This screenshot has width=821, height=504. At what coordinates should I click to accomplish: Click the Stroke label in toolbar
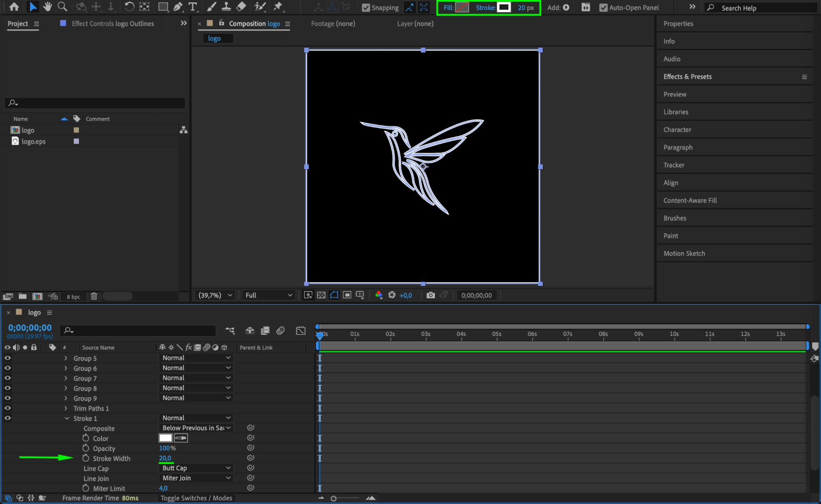(x=485, y=8)
